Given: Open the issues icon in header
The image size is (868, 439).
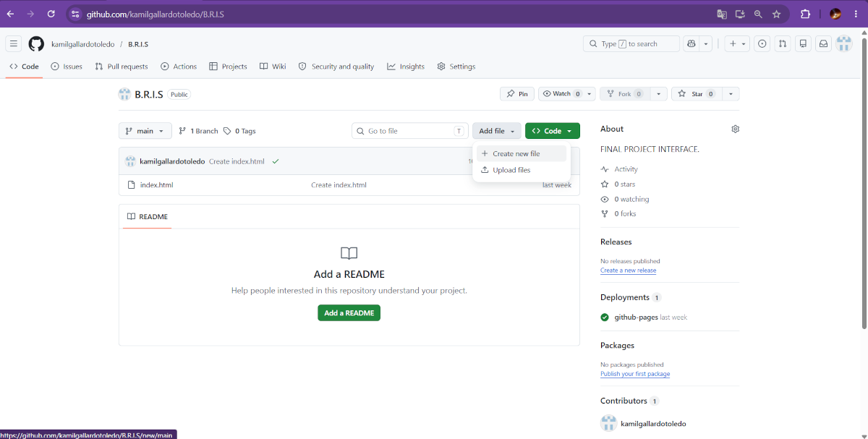Looking at the screenshot, I should pyautogui.click(x=762, y=44).
